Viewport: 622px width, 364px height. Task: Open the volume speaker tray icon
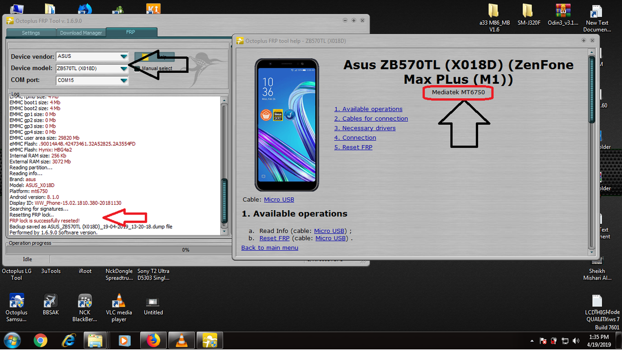pyautogui.click(x=576, y=341)
